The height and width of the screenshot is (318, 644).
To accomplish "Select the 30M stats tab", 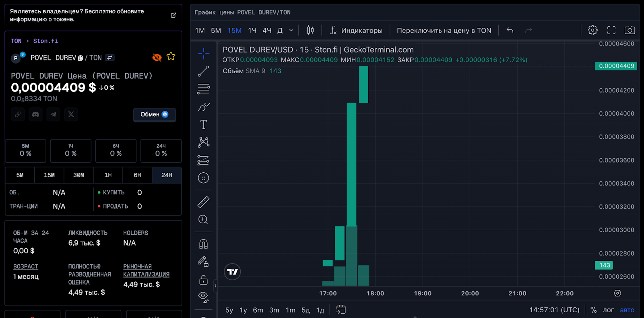I will click(78, 175).
